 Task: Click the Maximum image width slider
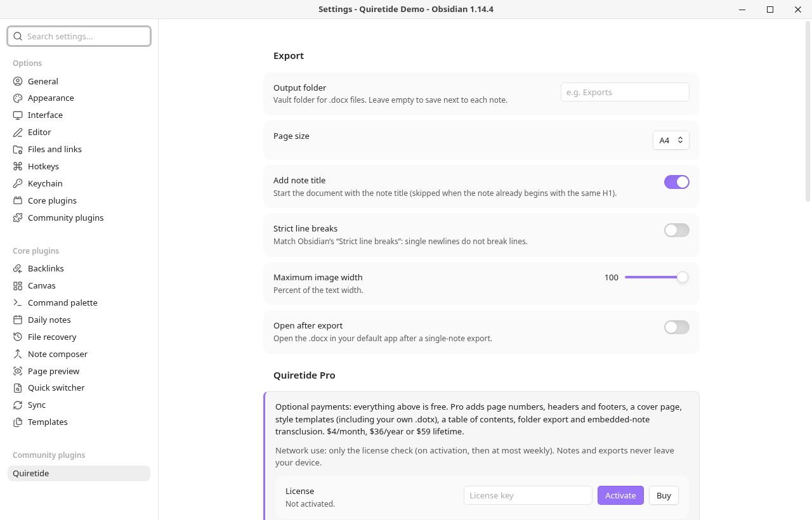point(656,277)
